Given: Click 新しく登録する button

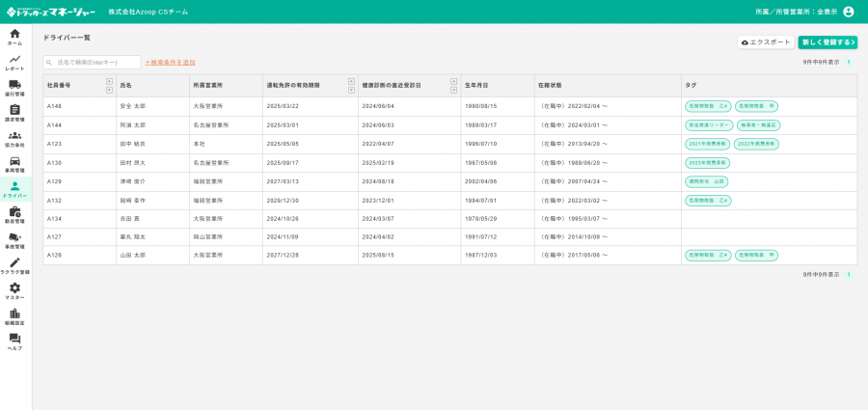Looking at the screenshot, I should (827, 42).
